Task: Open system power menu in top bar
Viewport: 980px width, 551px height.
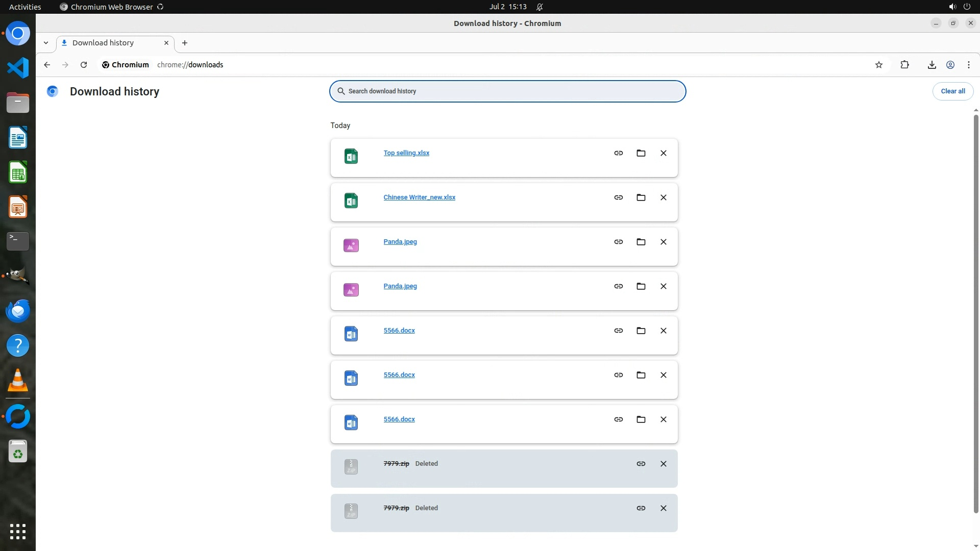Action: (x=966, y=7)
